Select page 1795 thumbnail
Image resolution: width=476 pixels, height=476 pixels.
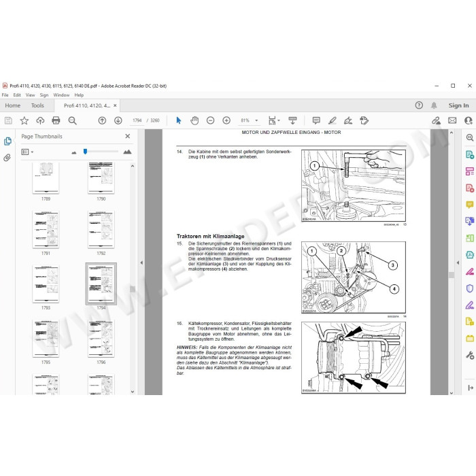coord(46,338)
